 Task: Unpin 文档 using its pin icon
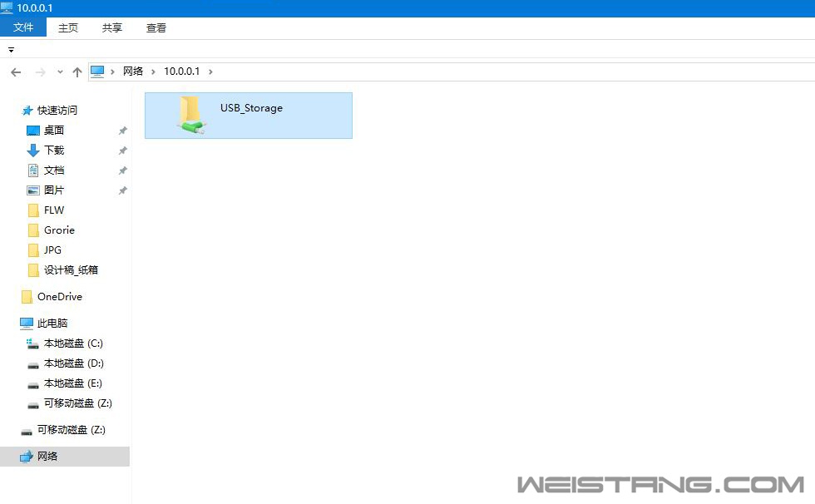pos(122,170)
